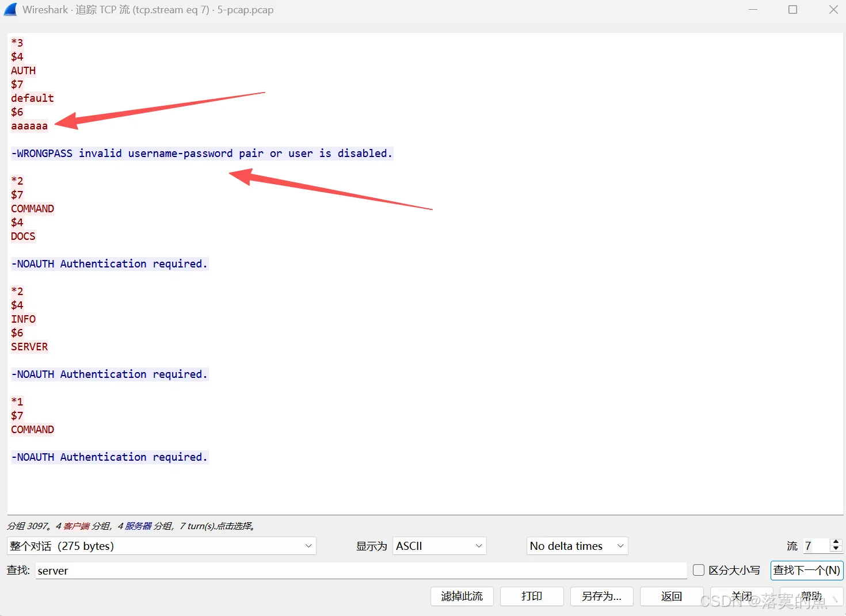Click the 帮助 help button
The width and height of the screenshot is (846, 616).
pos(811,596)
